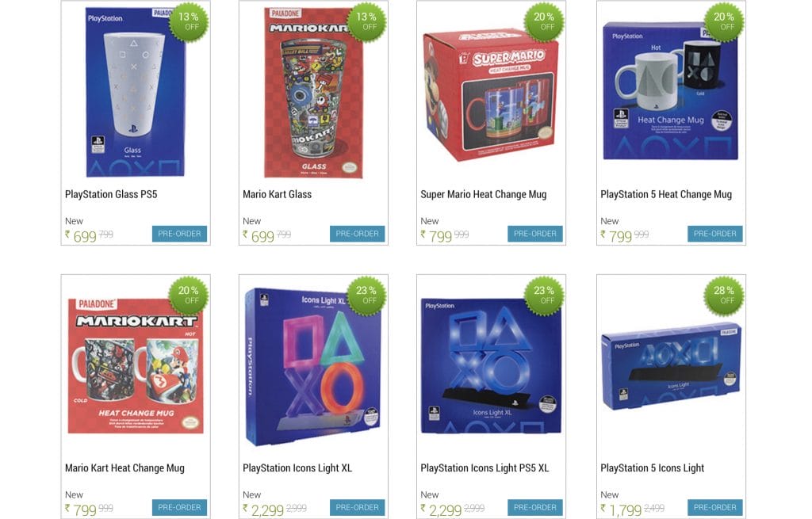Viewport: 812px width, 519px height.
Task: Click the 23% off badge on PlayStation Icons Light XL
Action: point(366,296)
